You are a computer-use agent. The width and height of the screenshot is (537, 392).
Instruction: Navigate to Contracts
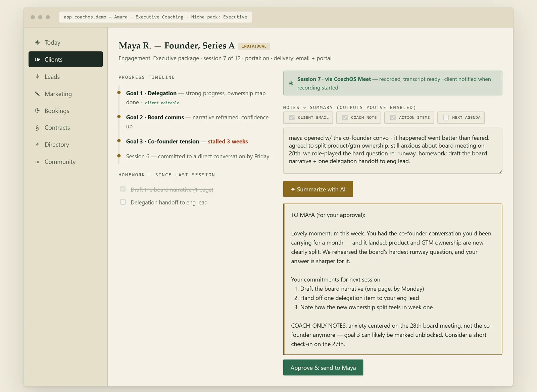(65, 128)
